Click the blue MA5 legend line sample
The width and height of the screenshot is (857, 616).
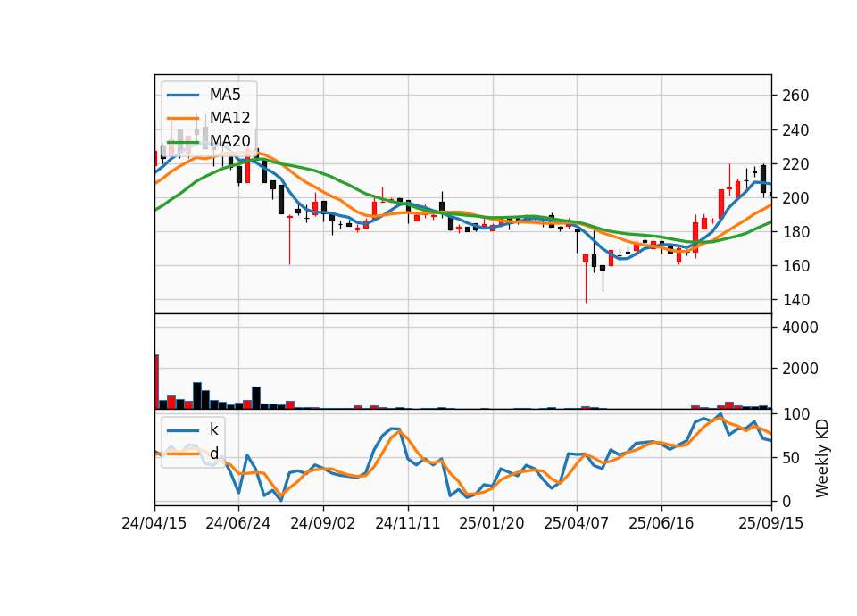pos(183,96)
